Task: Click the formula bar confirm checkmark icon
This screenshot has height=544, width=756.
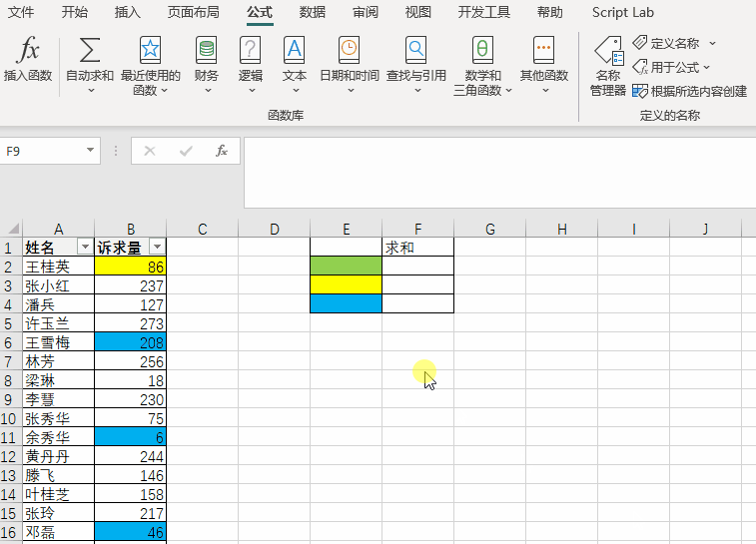Action: pyautogui.click(x=186, y=151)
